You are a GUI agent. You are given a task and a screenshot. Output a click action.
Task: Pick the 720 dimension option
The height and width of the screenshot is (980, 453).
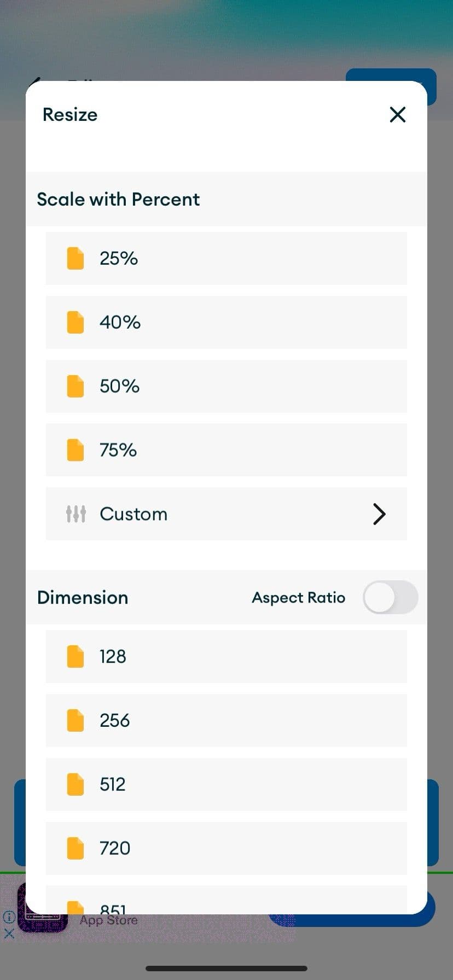click(x=226, y=848)
